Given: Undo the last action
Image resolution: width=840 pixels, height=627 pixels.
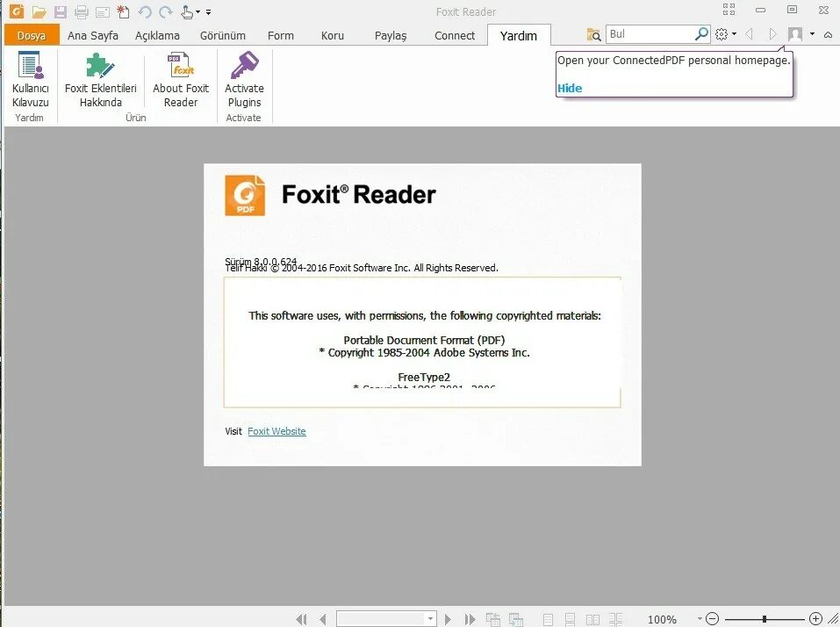Looking at the screenshot, I should (x=144, y=11).
